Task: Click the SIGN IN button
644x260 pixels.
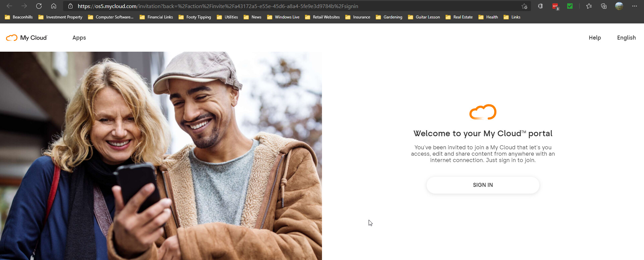Action: click(483, 185)
